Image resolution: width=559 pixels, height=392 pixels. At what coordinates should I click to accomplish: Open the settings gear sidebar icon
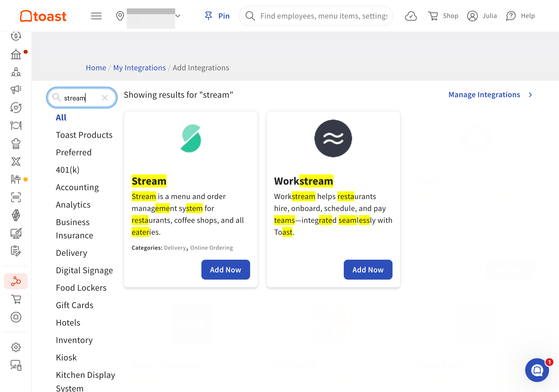(x=16, y=347)
